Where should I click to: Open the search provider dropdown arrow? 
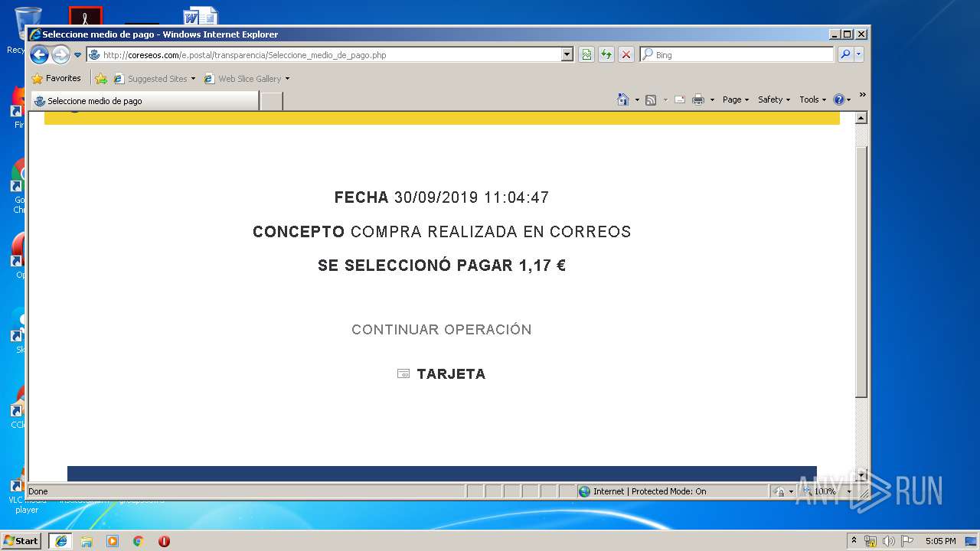[x=858, y=54]
